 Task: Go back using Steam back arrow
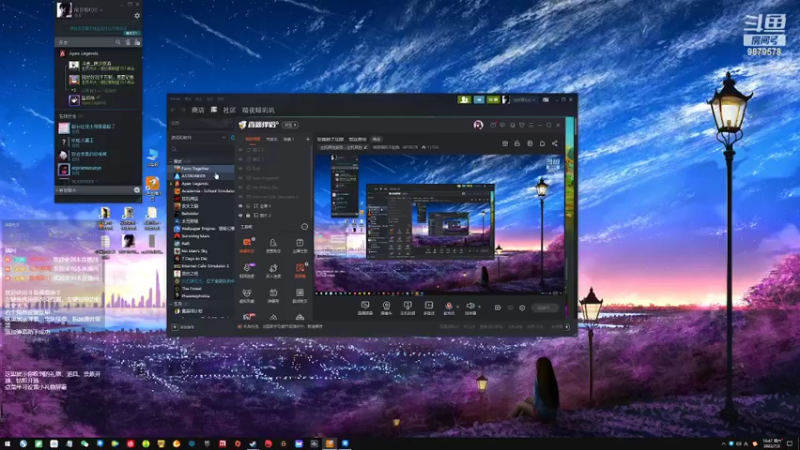coord(173,110)
